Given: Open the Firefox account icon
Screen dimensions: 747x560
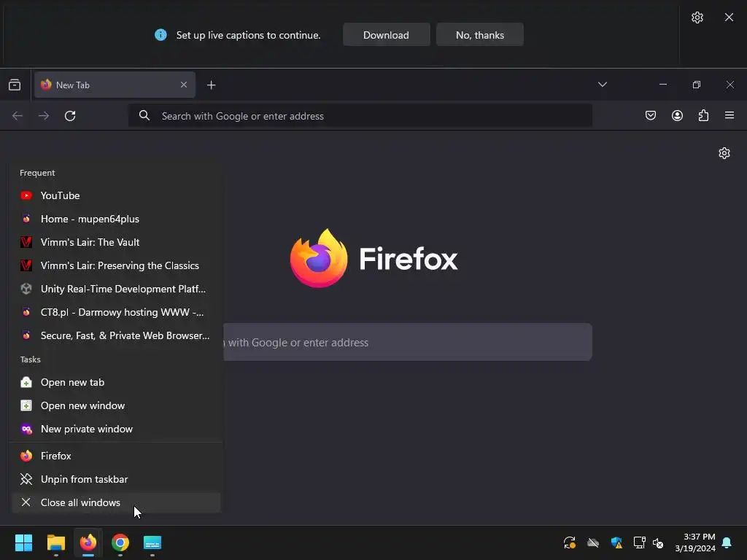Looking at the screenshot, I should pos(677,115).
